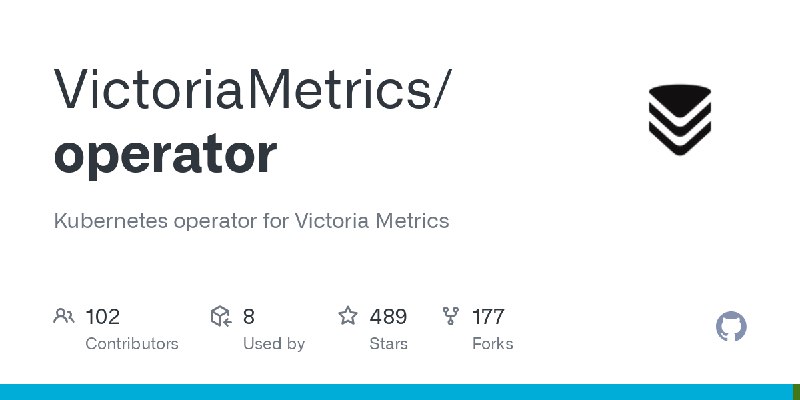Click the blue language bar segment
Image resolution: width=800 pixels, height=400 pixels.
pyautogui.click(x=396, y=392)
